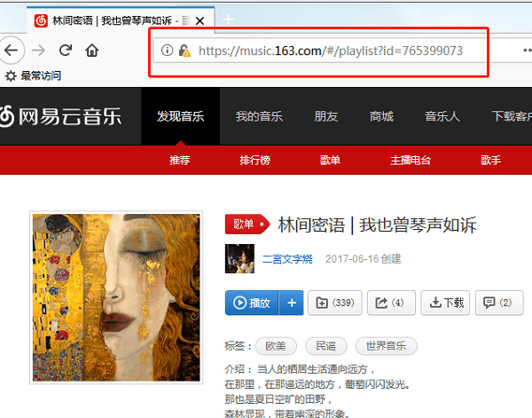532x418 pixels.
Task: Open the 排行榜 sub-navigation tab
Action: [x=254, y=160]
